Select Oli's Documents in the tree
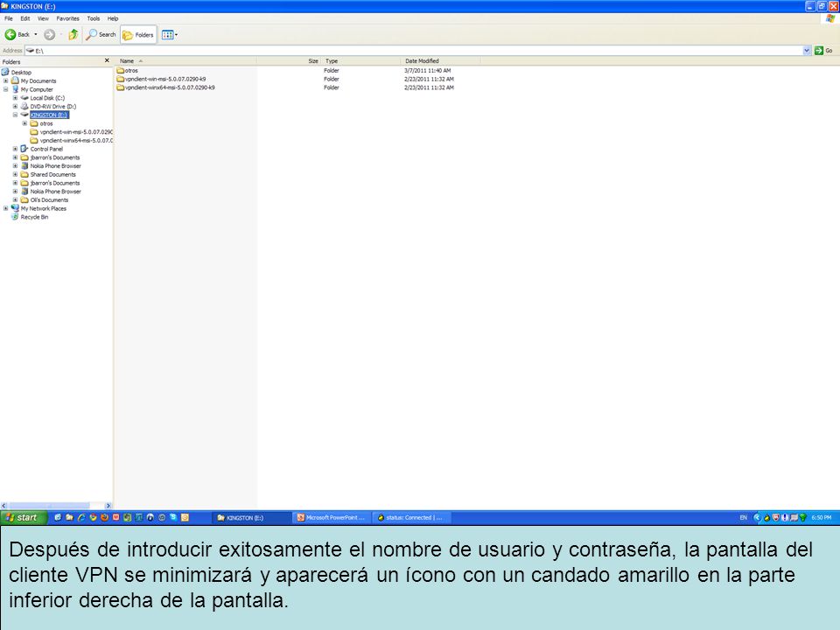This screenshot has width=840, height=630. [x=49, y=199]
